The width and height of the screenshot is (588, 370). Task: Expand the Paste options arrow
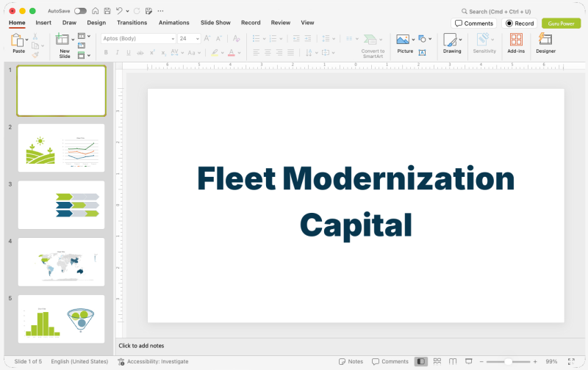[x=27, y=40]
